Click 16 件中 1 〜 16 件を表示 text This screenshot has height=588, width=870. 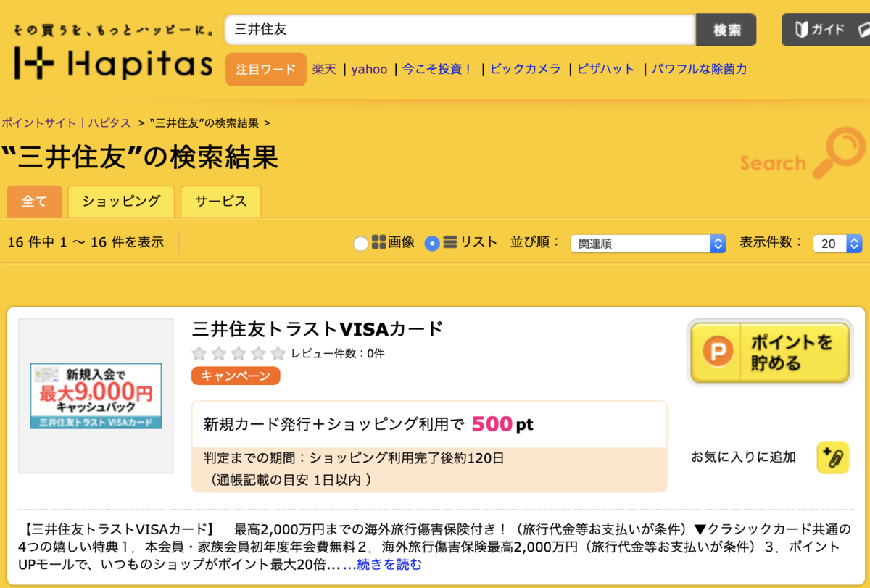(x=86, y=243)
